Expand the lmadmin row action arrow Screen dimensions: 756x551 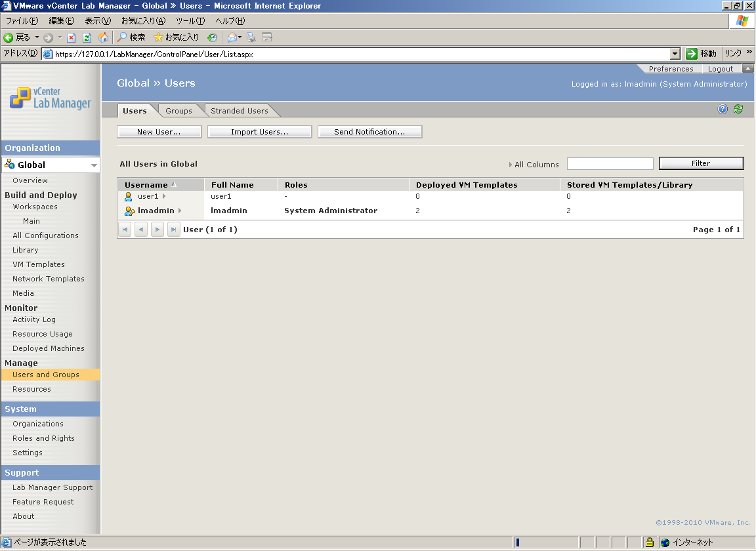(180, 211)
